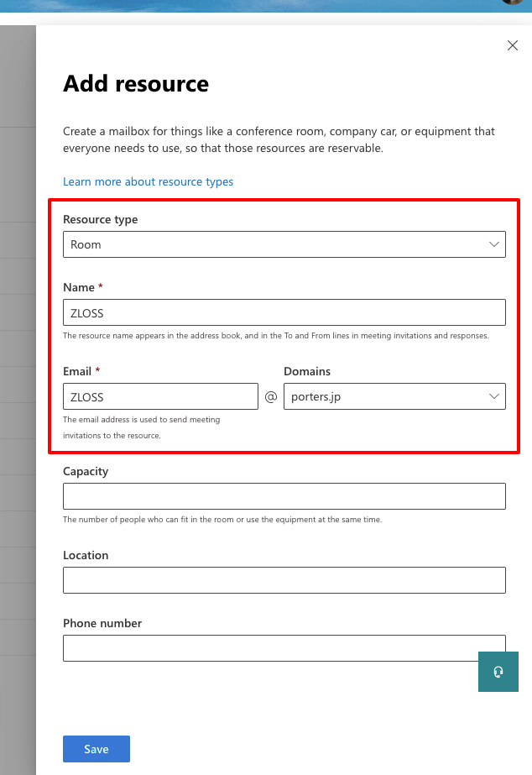
Task: Click the dimmed background beside the panel
Action: pos(18,395)
